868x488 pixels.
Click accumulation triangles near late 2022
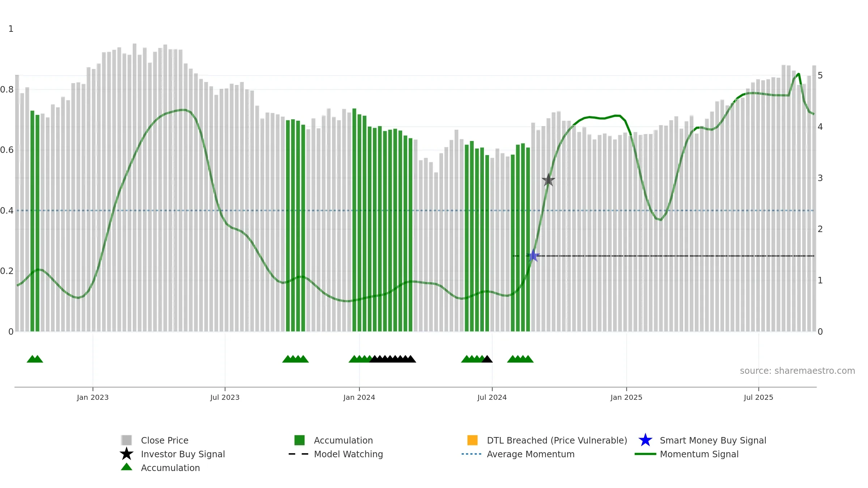(x=35, y=359)
